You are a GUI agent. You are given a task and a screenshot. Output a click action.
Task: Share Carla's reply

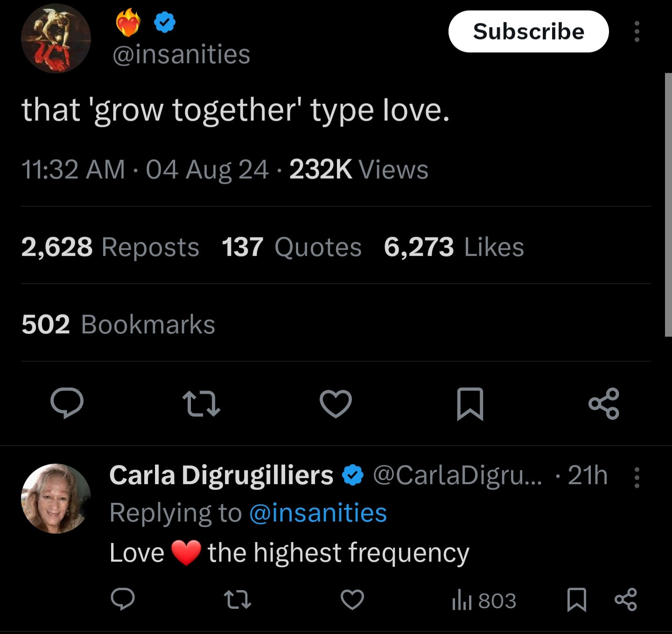626,600
